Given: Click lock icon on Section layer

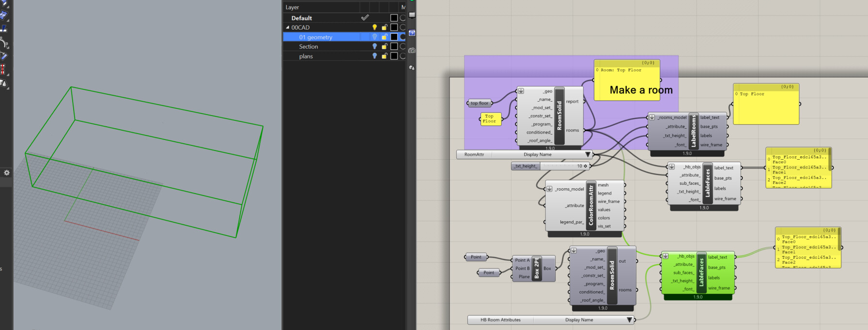Looking at the screenshot, I should (384, 46).
